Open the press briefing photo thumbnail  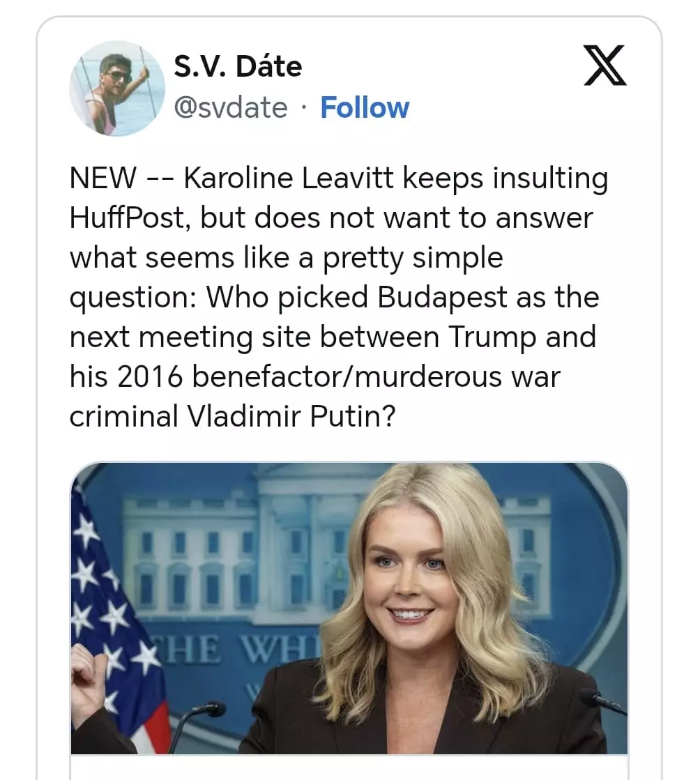[349, 608]
